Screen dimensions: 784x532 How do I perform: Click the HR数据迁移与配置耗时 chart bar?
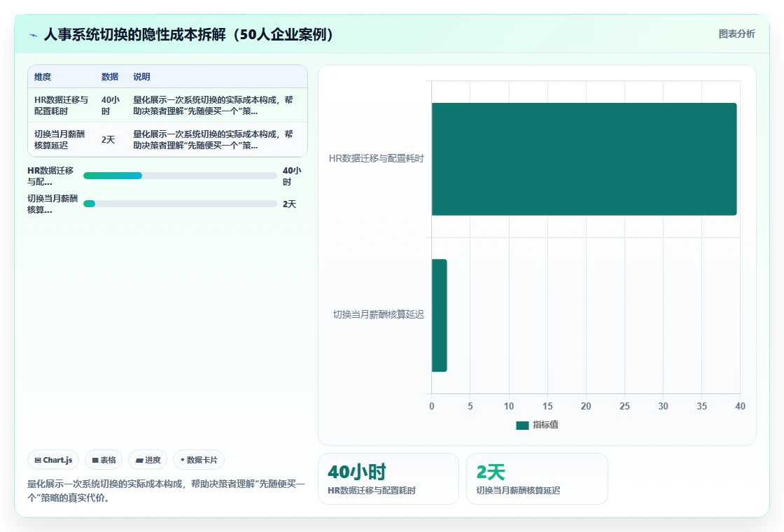[x=584, y=159]
